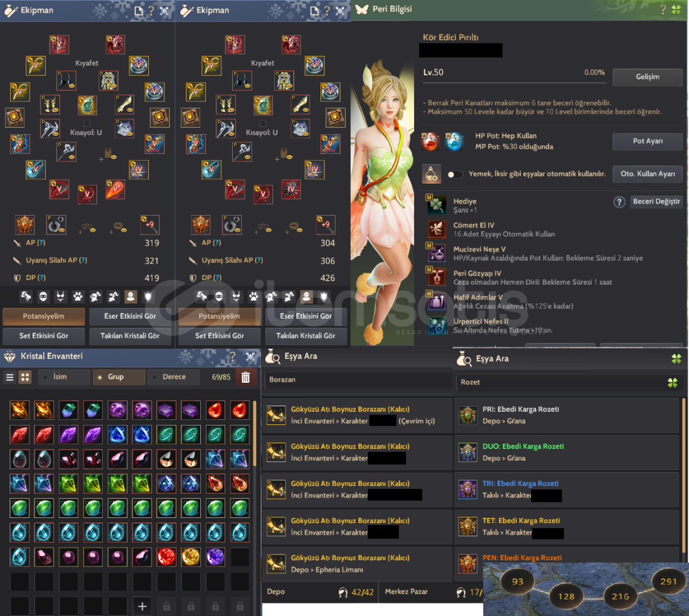Click the Beceri Değiştir button

click(656, 202)
